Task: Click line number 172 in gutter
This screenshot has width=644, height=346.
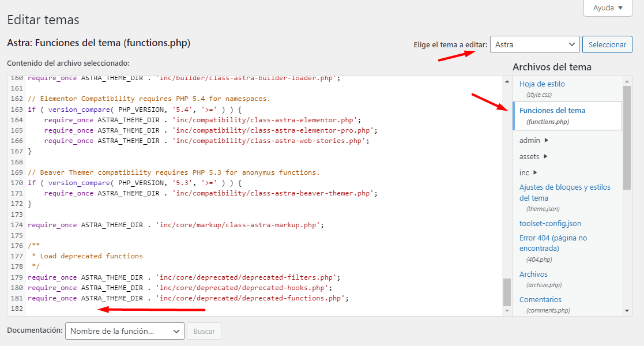Action: 17,204
